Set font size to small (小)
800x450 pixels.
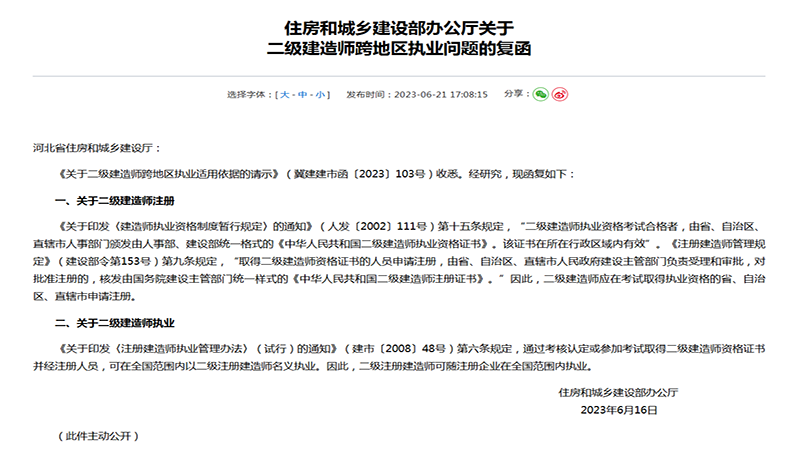point(320,94)
